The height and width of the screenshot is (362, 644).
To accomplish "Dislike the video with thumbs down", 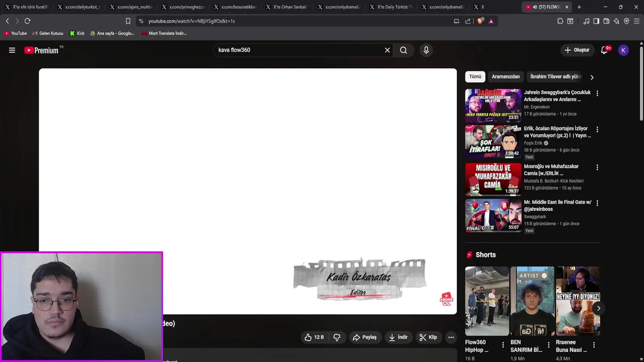I will pos(337,337).
